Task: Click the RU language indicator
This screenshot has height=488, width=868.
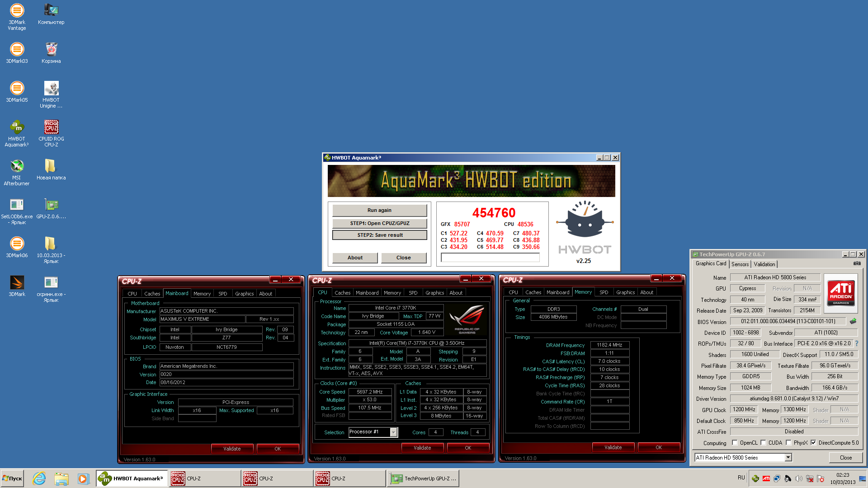Action: click(x=741, y=478)
